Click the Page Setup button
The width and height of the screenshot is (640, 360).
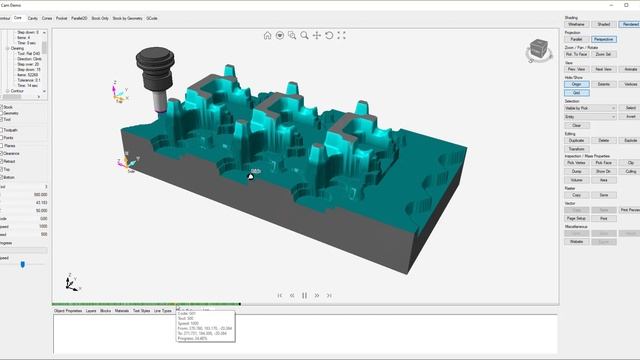point(576,219)
